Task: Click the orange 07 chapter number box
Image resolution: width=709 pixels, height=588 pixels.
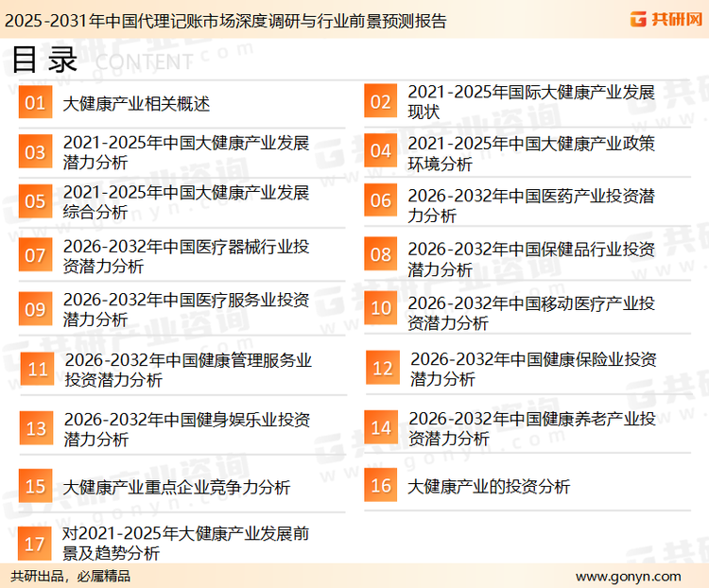Action: pos(35,255)
